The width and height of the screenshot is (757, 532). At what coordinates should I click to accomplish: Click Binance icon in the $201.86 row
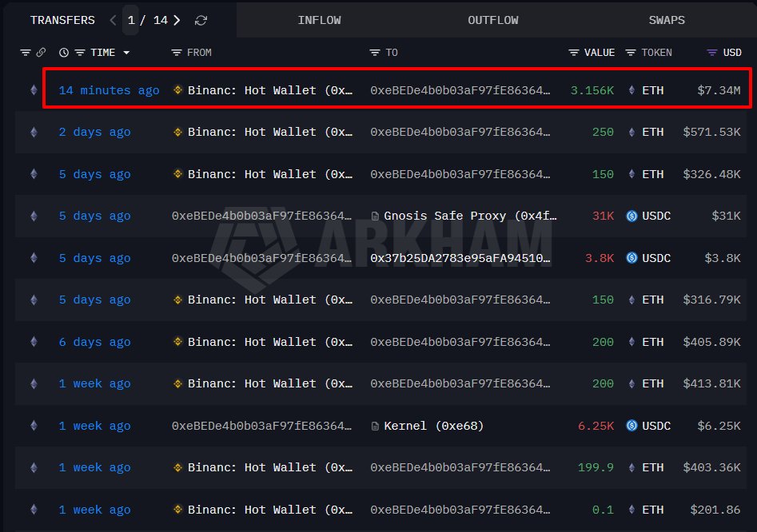[x=177, y=509]
